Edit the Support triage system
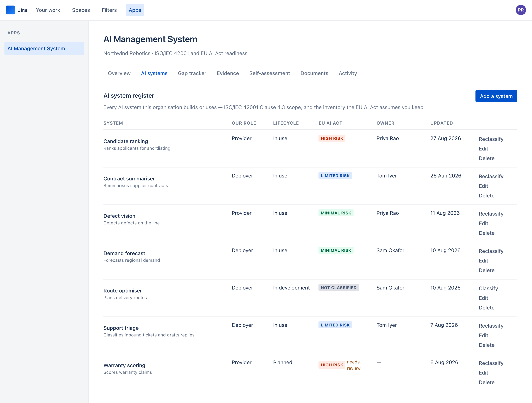This screenshot has width=532, height=403. (x=483, y=335)
